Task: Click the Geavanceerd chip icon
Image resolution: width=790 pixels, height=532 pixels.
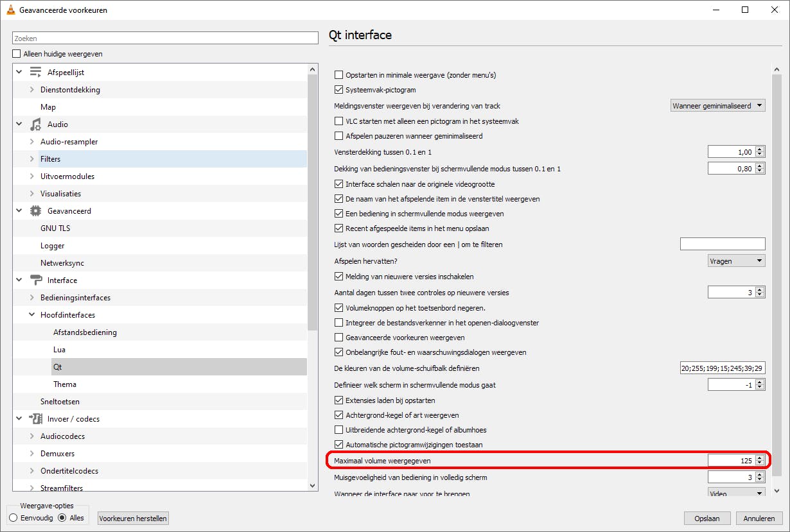Action: click(35, 211)
